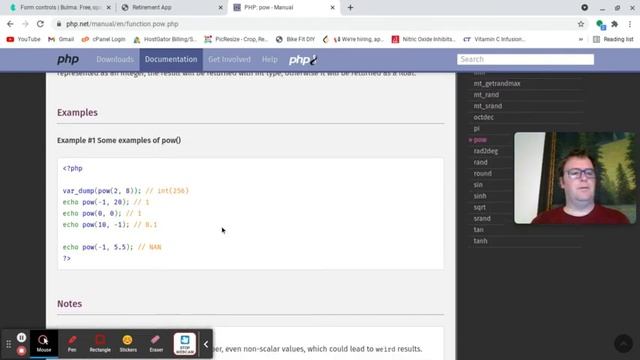
Task: Open the Bike Fit DIY bookmark
Action: [x=296, y=39]
